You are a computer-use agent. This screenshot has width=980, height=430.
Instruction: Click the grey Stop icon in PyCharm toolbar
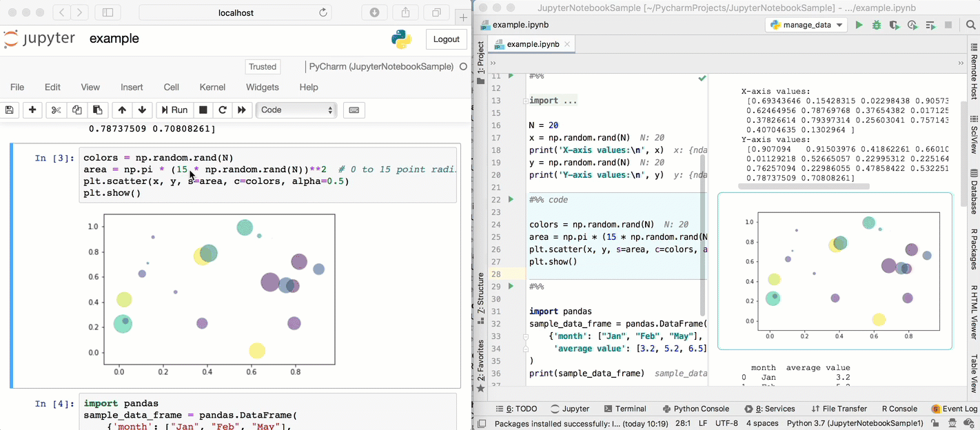(948, 25)
